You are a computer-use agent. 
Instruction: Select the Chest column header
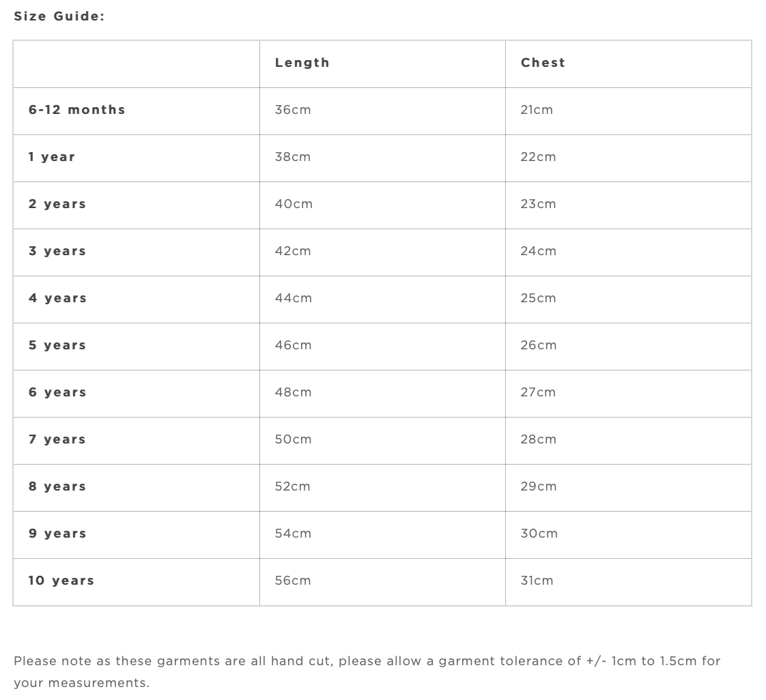pos(543,63)
